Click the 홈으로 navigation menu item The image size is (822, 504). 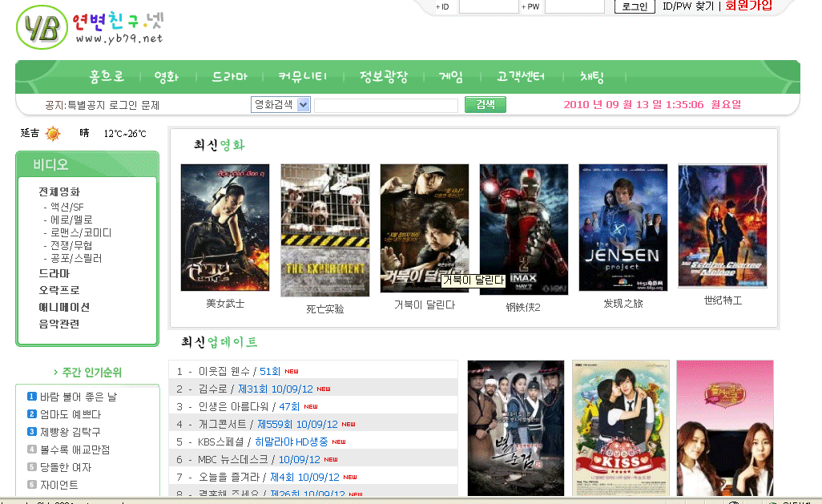[107, 77]
